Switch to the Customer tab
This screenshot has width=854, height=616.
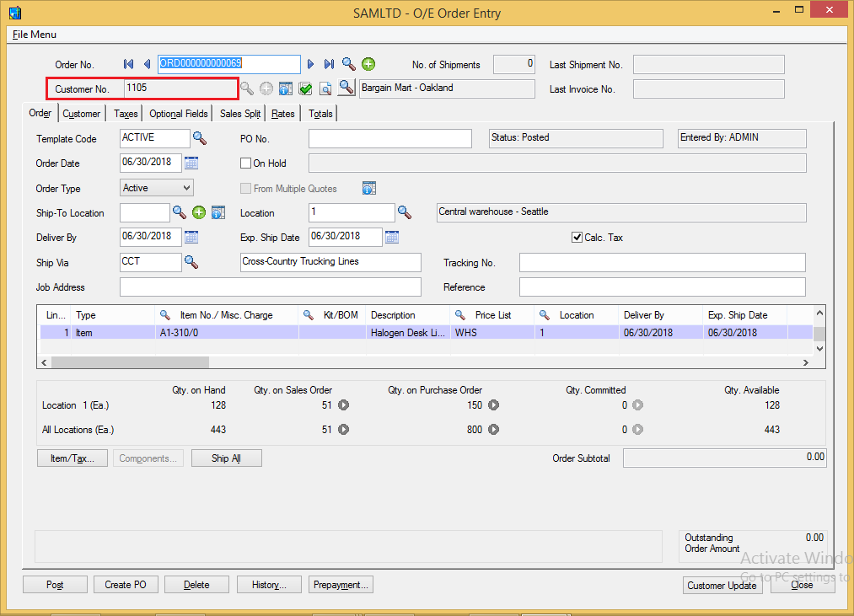(x=82, y=114)
